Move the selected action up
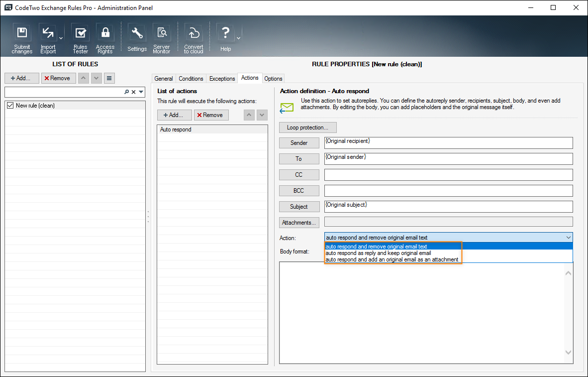The image size is (588, 377). (249, 115)
